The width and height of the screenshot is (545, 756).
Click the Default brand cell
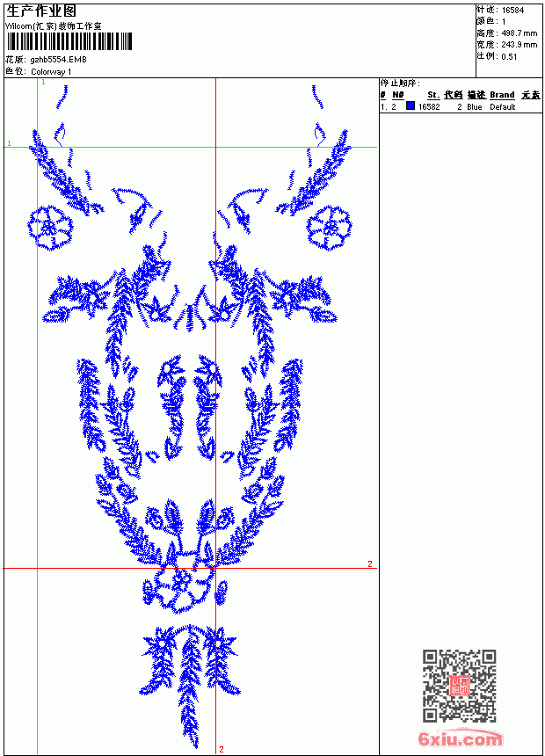click(x=503, y=107)
